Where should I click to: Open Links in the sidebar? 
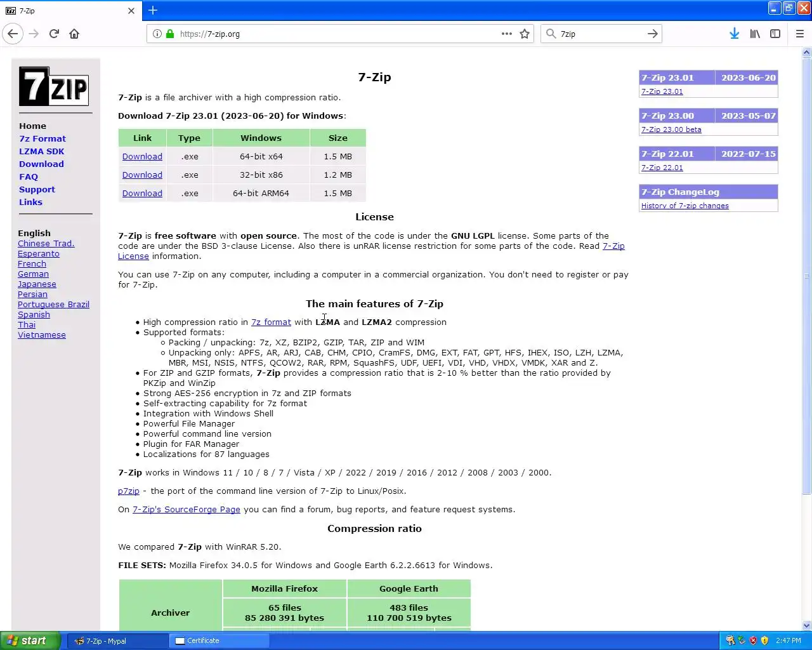coord(30,202)
